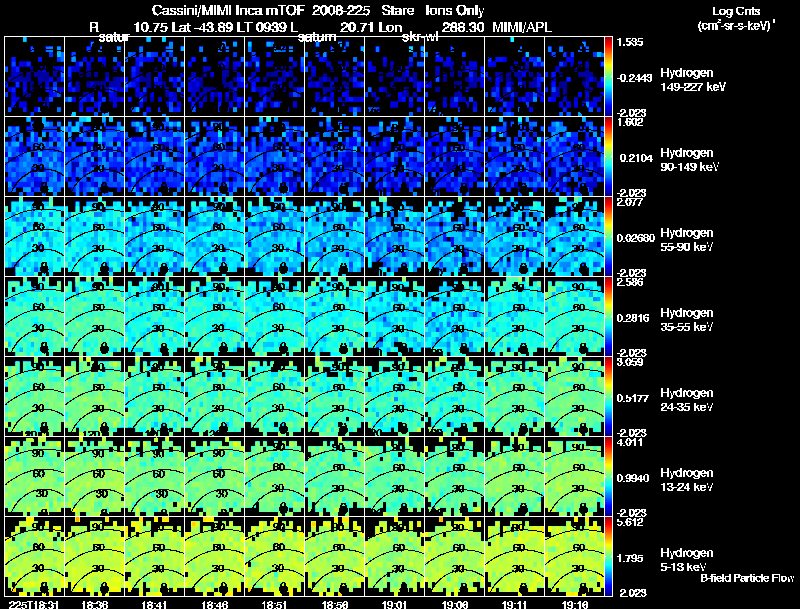
Task: Click the '-0.2443' color scale midpoint
Action: click(x=634, y=78)
